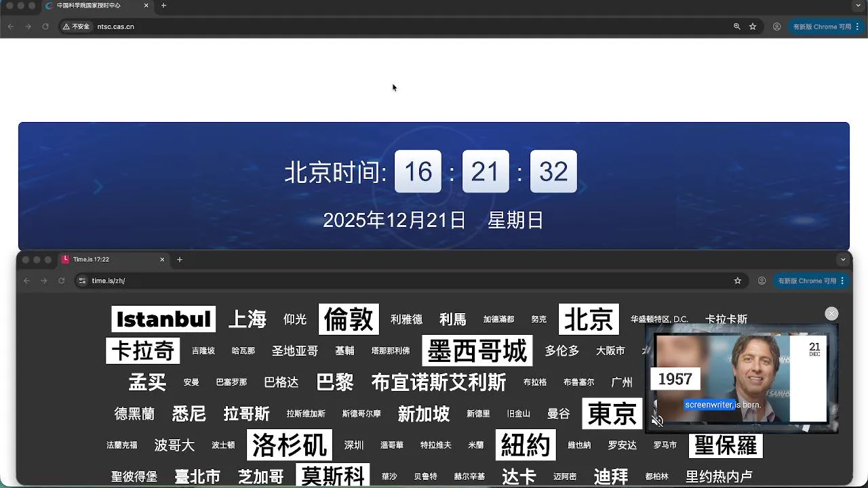
Task: Open the 北京 city link
Action: point(589,319)
